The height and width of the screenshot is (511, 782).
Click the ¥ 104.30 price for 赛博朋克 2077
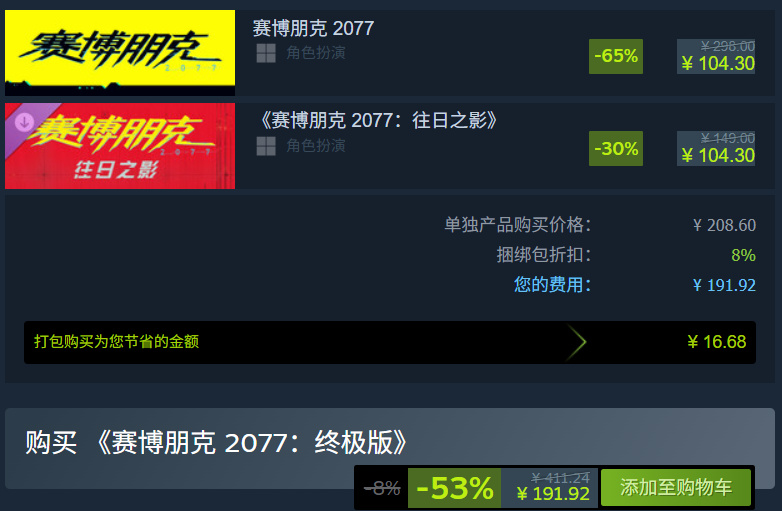click(718, 63)
